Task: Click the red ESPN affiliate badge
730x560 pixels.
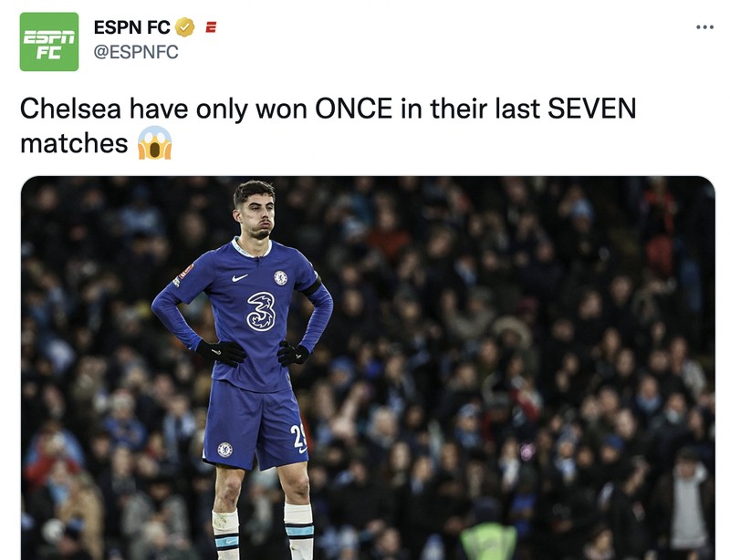Action: 210,26
